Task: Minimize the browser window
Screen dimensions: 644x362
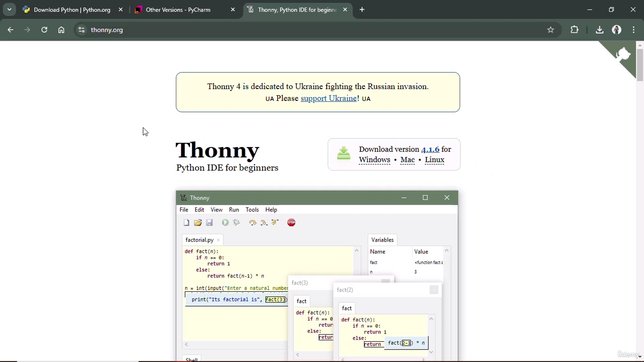Action: pos(590,10)
